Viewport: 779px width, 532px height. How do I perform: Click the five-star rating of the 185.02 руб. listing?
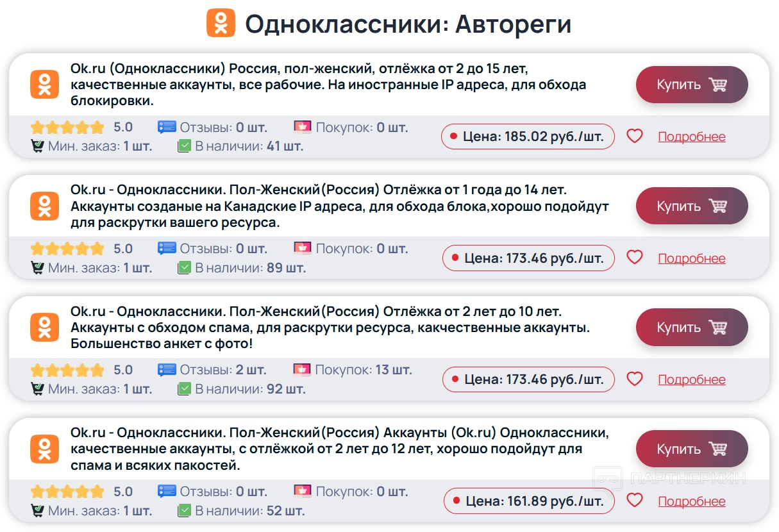pyautogui.click(x=67, y=127)
